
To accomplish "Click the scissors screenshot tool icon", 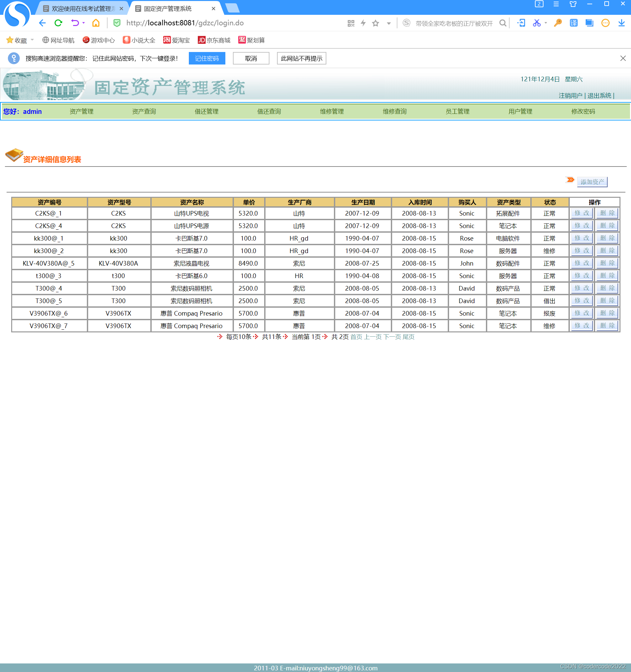I will coord(537,23).
